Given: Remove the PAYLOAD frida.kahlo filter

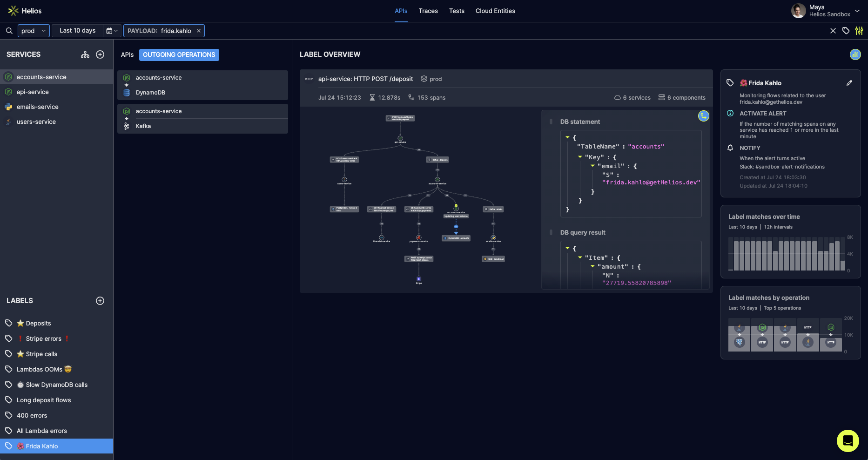Looking at the screenshot, I should 199,31.
